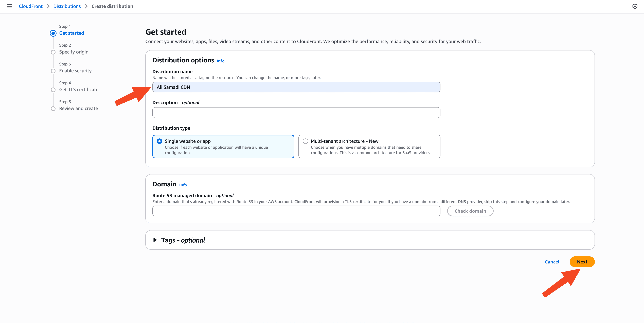This screenshot has height=323, width=644.
Task: Focus the Distribution name text field
Action: 296,87
